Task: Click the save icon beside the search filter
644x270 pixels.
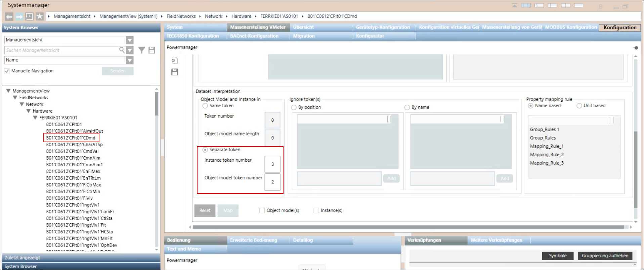Action: coord(152,50)
